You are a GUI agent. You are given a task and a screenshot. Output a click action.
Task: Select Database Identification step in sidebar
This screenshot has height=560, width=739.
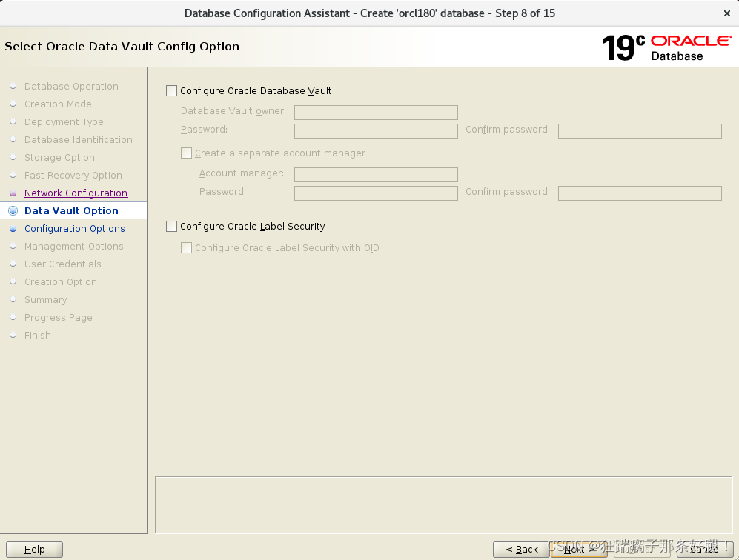[x=79, y=140]
